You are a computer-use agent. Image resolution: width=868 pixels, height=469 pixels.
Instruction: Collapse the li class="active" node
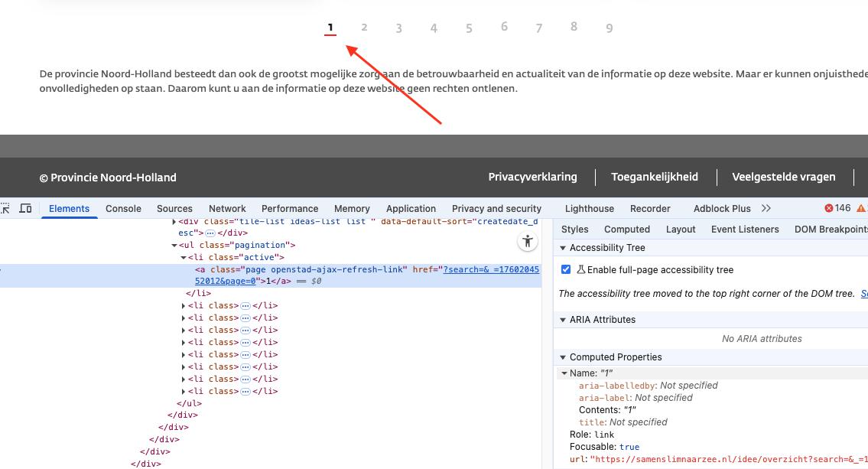(x=184, y=257)
